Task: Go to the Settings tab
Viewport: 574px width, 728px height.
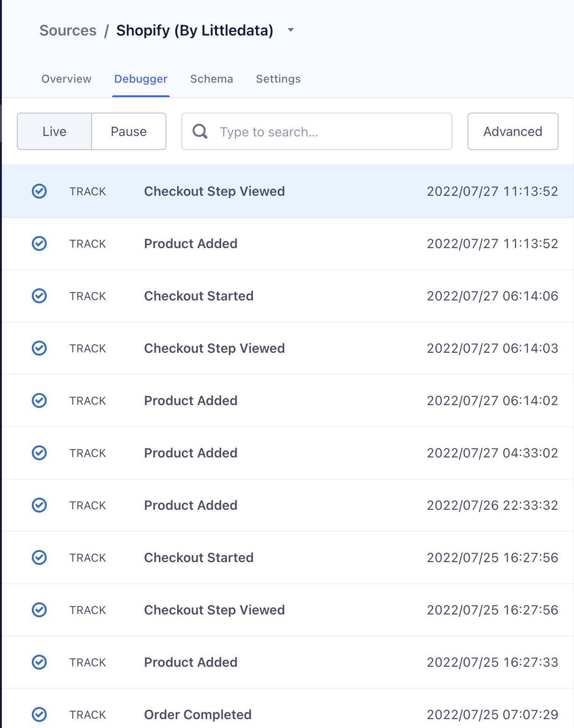Action: 278,79
